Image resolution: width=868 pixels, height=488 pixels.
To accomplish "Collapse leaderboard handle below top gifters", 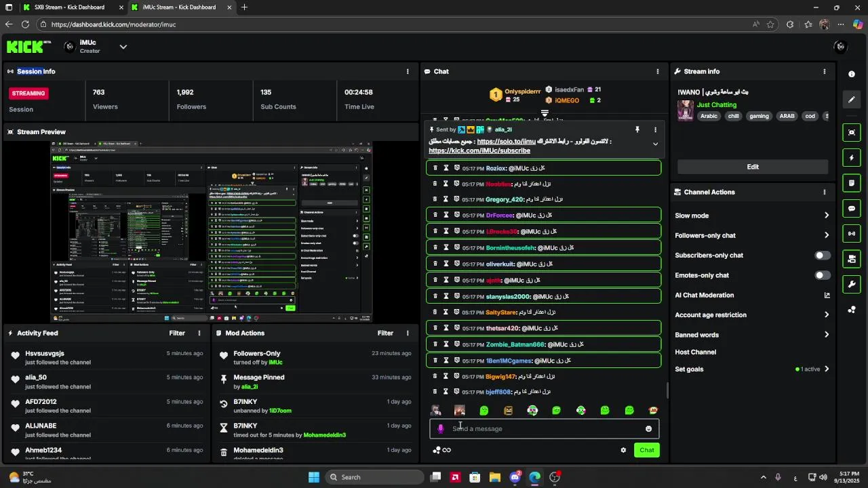I will tap(545, 113).
